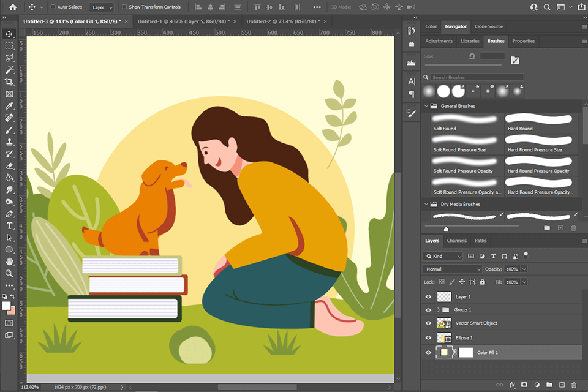Select the Crop tool
588x392 pixels.
coord(9,82)
